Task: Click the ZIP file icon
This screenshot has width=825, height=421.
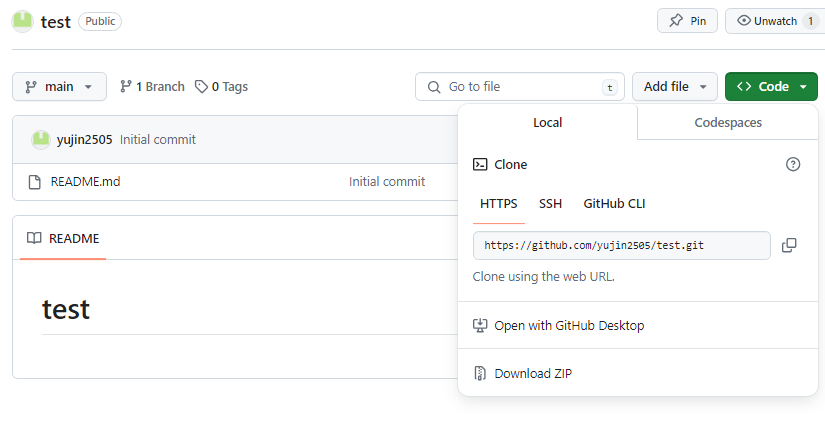Action: (480, 373)
